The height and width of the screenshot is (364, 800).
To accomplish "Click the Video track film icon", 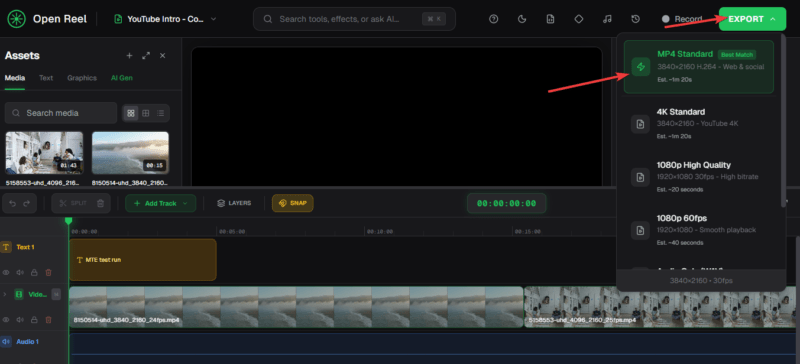I will point(19,295).
